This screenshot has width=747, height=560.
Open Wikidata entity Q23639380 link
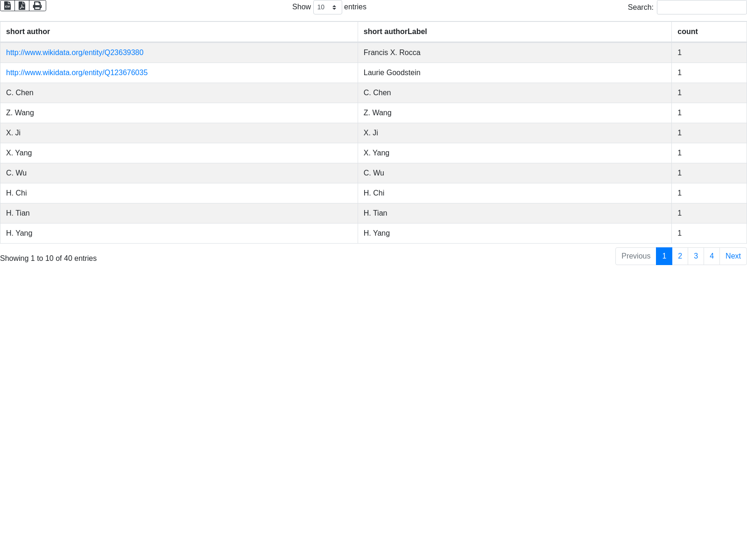75,53
